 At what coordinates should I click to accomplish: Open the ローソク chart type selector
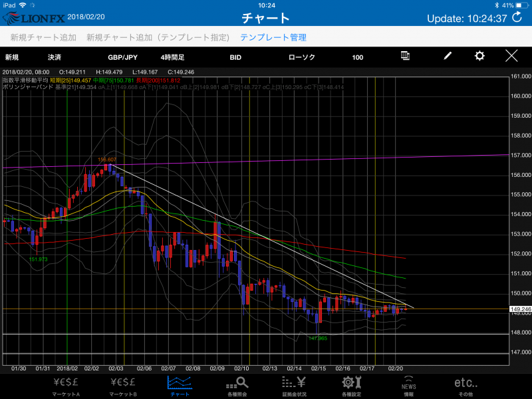tap(300, 57)
